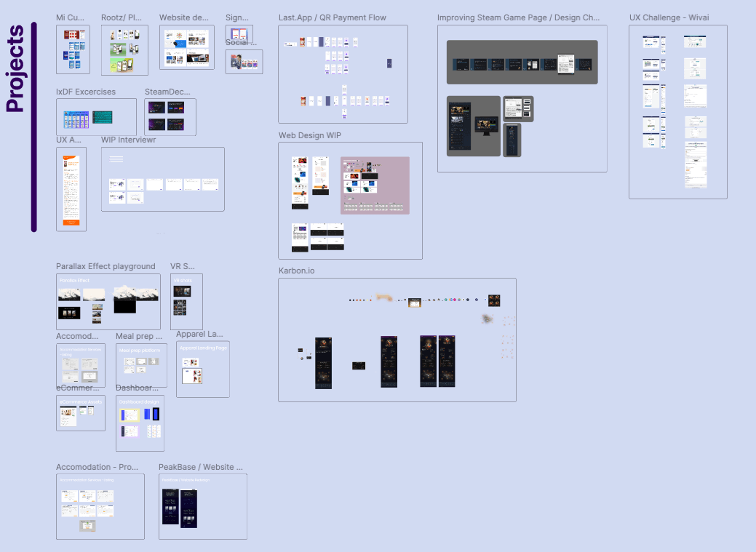Click the Accomodation - Pro frame
The height and width of the screenshot is (552, 756).
tap(100, 507)
